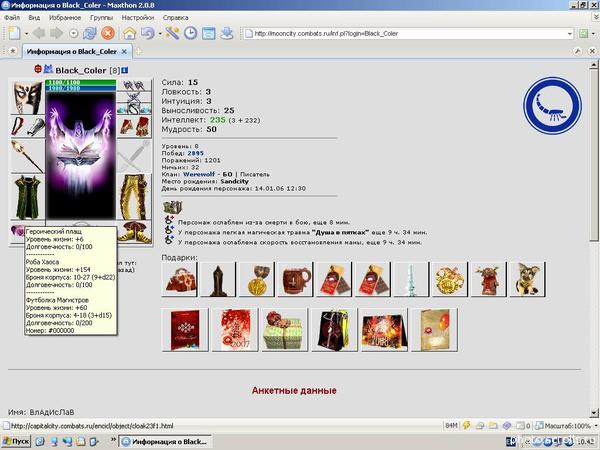Open the Файл menu
Screen dimensions: 600x450
pyautogui.click(x=12, y=18)
